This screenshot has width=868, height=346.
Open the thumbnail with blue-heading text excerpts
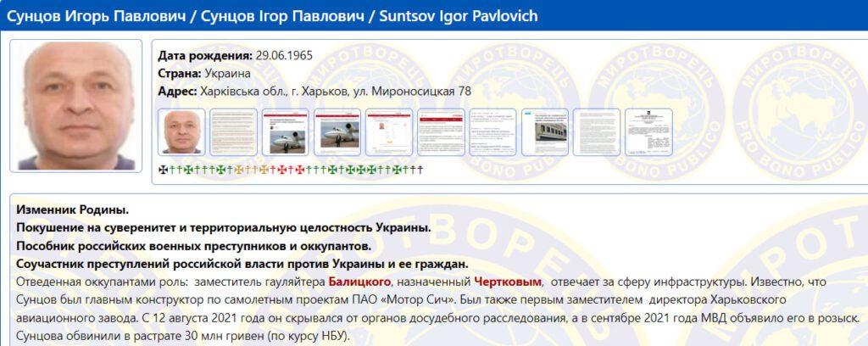(x=493, y=131)
